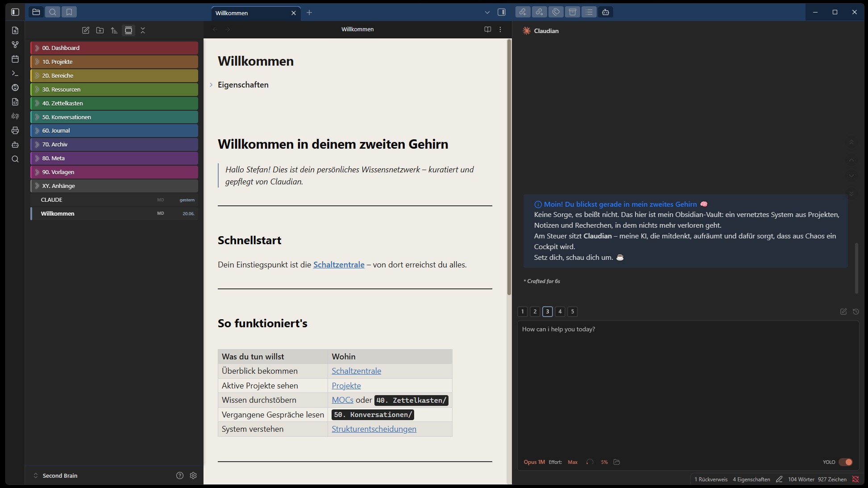Follow the Schaltzentrale link in Schnellstart
Screen dimensions: 868x488
pos(339,265)
